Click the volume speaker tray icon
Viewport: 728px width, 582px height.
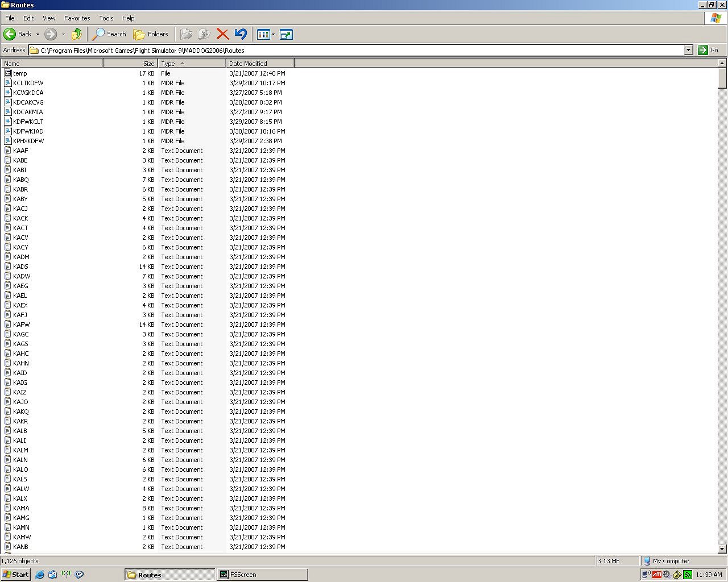[667, 575]
